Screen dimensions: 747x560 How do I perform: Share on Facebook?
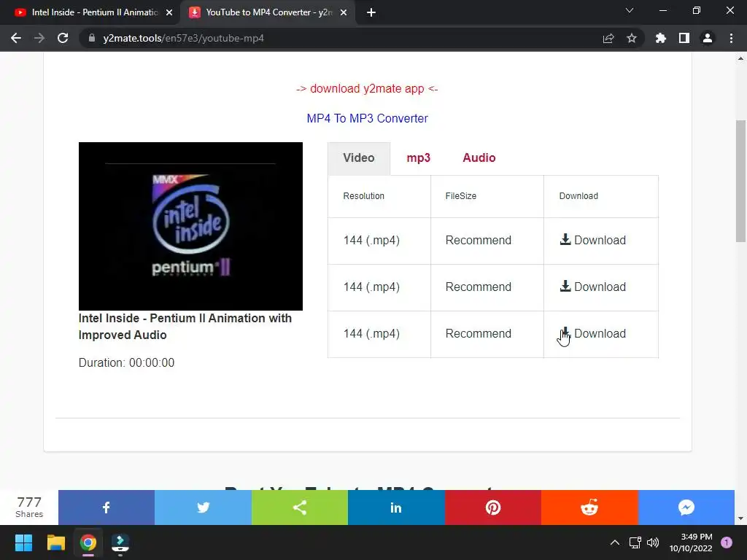107,507
